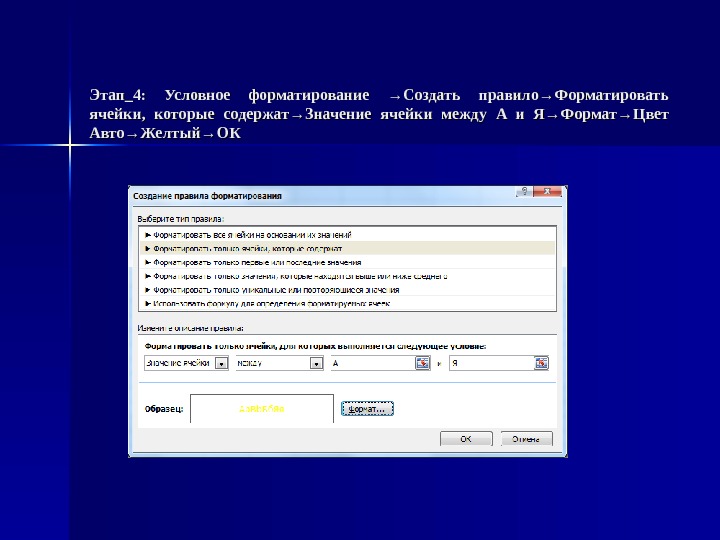Viewport: 720px width, 540px height.
Task: Click range selector icon in the 'А' field
Action: point(422,363)
